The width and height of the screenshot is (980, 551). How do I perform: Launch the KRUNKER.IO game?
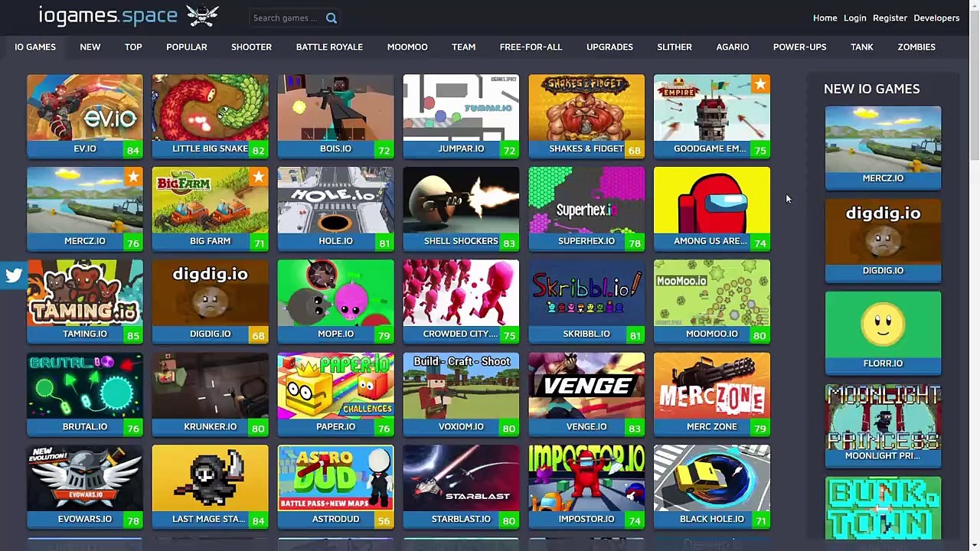tap(211, 394)
